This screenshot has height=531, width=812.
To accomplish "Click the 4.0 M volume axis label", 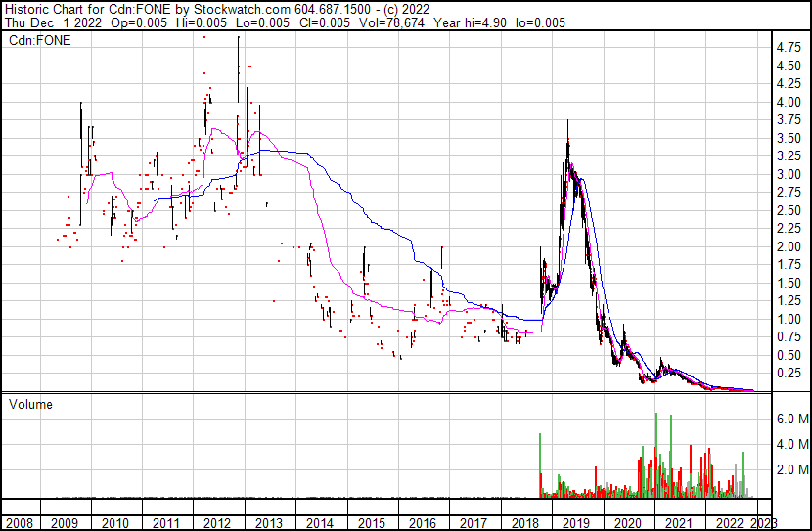I will pos(790,445).
